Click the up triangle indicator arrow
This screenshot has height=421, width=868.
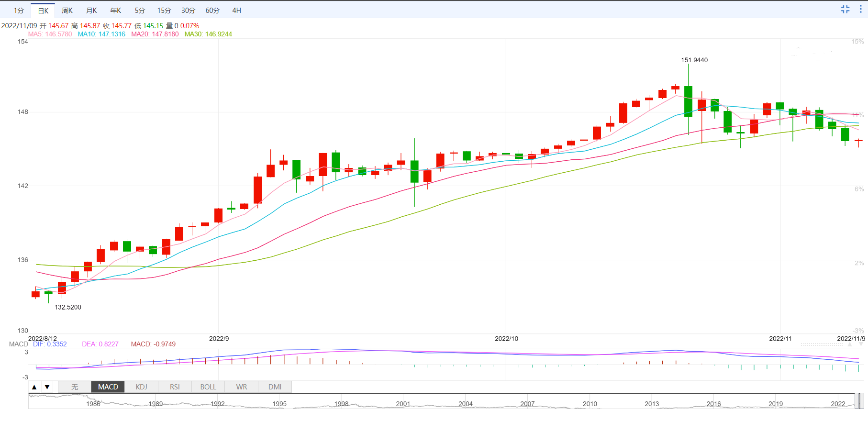34,387
